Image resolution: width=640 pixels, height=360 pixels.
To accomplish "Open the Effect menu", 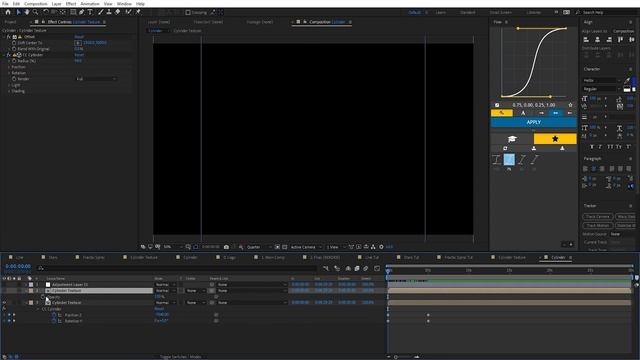I will [x=71, y=4].
